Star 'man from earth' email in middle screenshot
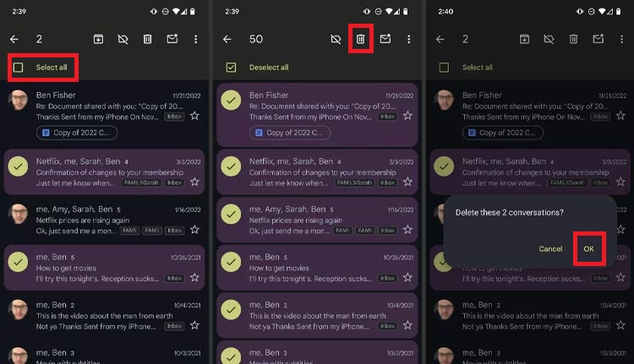The height and width of the screenshot is (364, 634). [407, 325]
